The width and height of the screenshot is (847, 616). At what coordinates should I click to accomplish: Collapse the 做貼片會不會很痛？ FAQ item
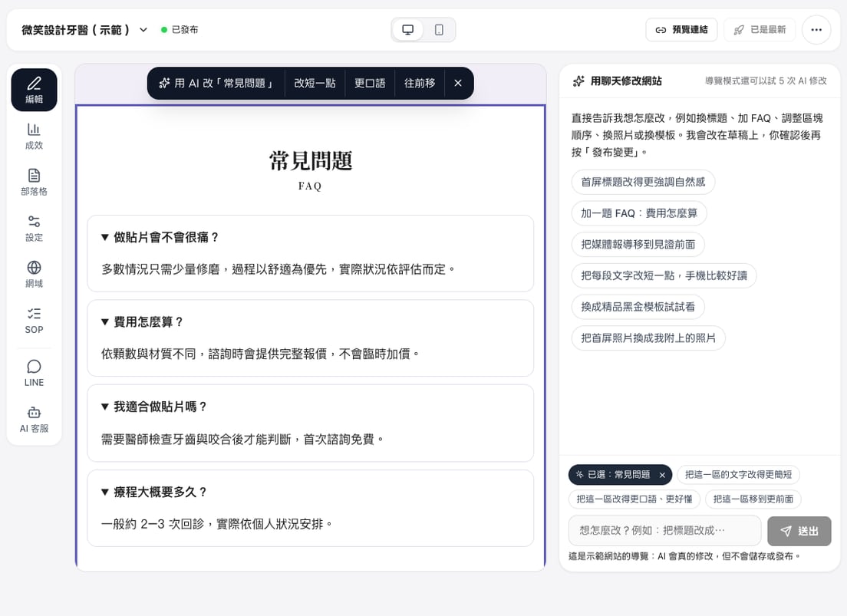click(x=160, y=237)
